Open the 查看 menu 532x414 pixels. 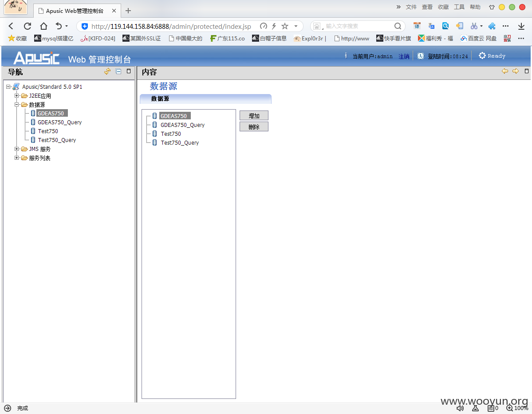(427, 7)
